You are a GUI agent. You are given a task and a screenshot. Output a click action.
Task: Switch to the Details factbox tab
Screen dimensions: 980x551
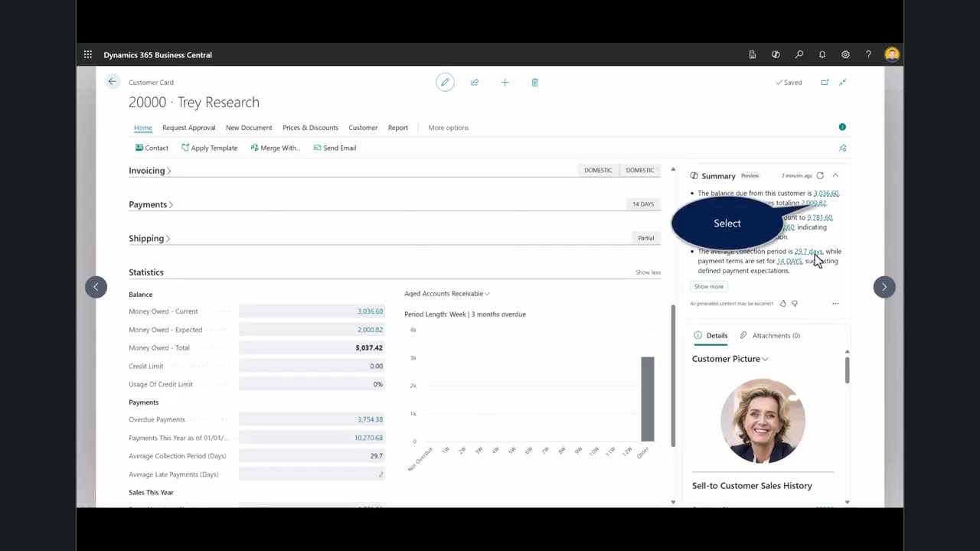tap(711, 335)
